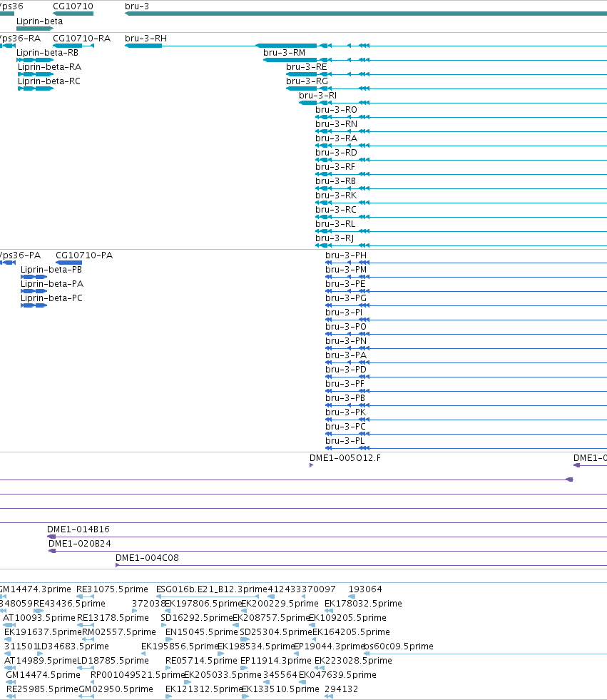Click the RE13178.5prime EST label
This screenshot has width=607, height=700.
113,618
